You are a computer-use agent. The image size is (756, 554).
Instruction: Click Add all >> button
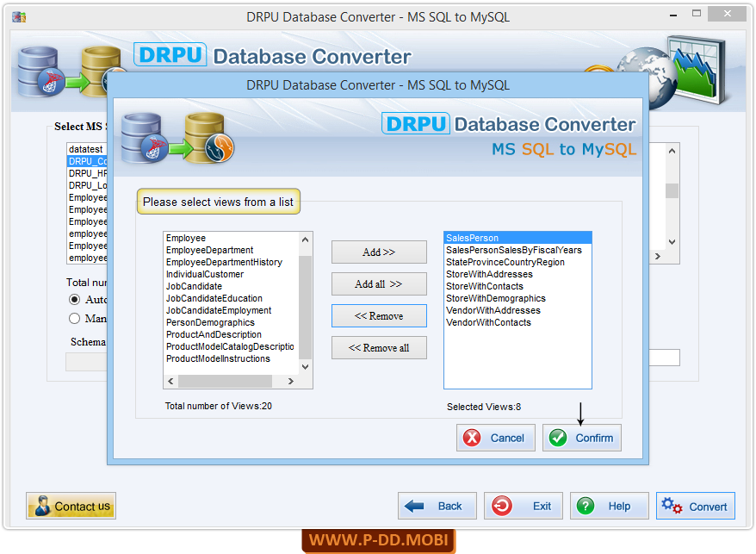tap(379, 283)
